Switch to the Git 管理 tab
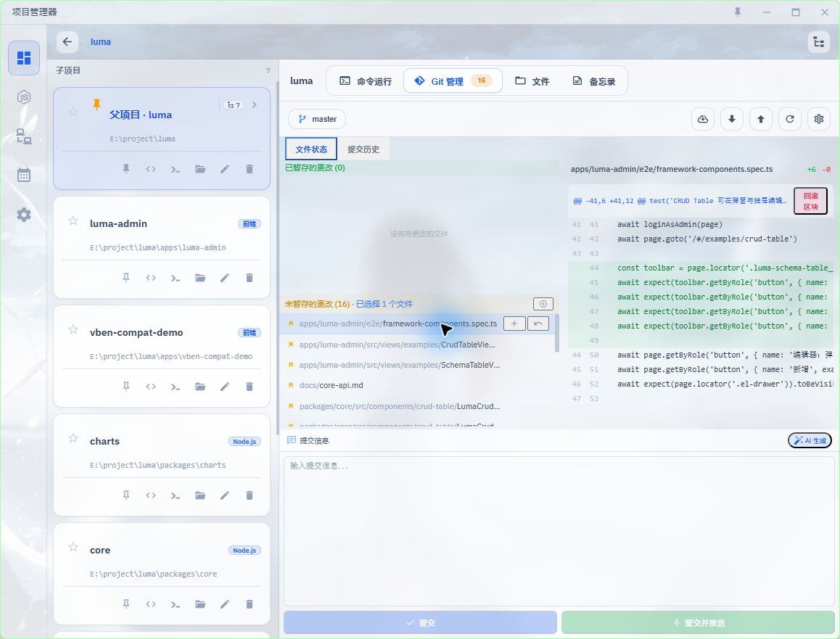 coord(453,81)
